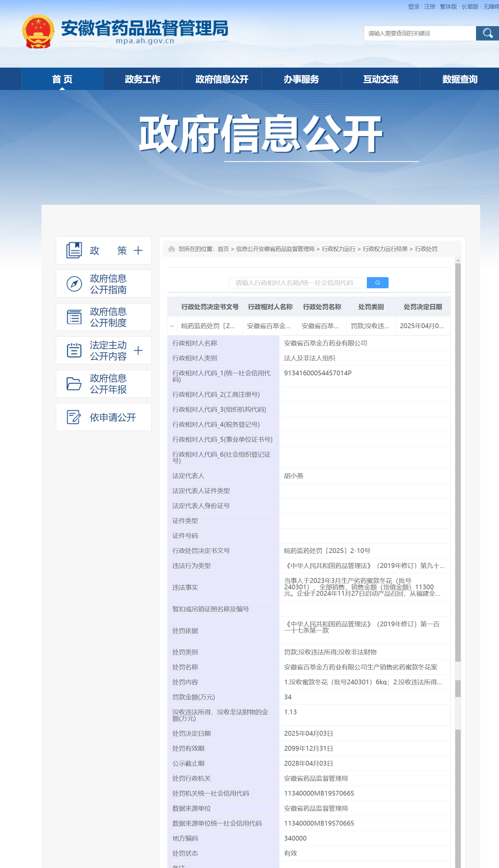Viewport: 499px width, 868px height.
Task: Open the 政府信息公开 navigation tab
Action: (x=222, y=79)
